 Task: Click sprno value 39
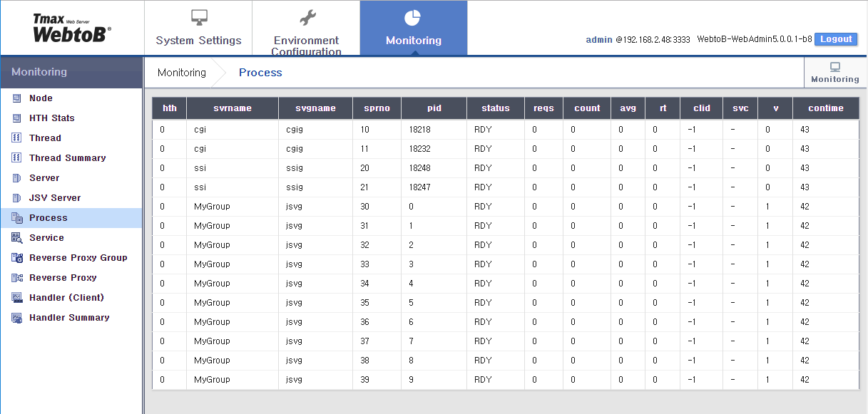(x=365, y=380)
